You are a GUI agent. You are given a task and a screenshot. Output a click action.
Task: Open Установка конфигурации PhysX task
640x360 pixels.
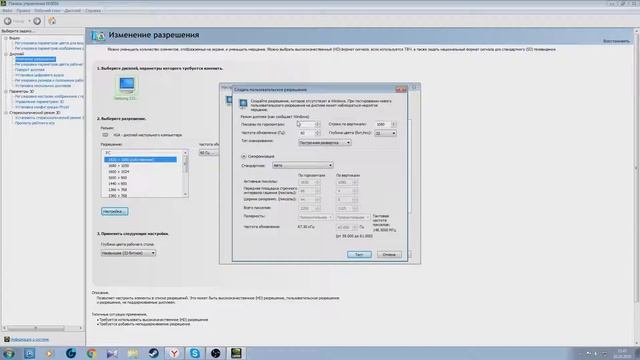pos(42,107)
